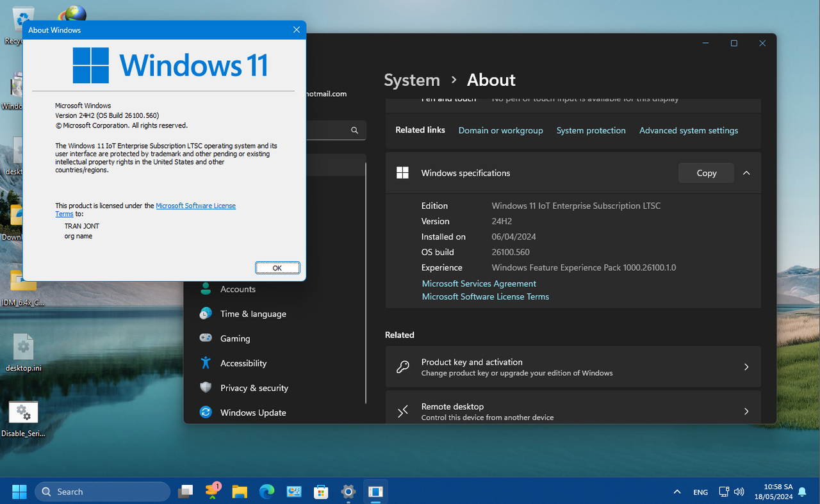
Task: Open network status tray icon
Action: pos(724,492)
